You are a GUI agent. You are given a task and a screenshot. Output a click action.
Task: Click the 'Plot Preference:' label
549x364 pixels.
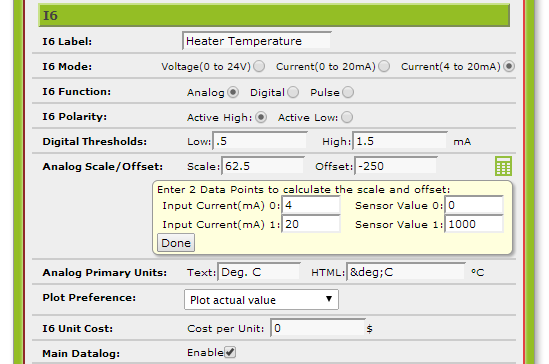coord(89,298)
